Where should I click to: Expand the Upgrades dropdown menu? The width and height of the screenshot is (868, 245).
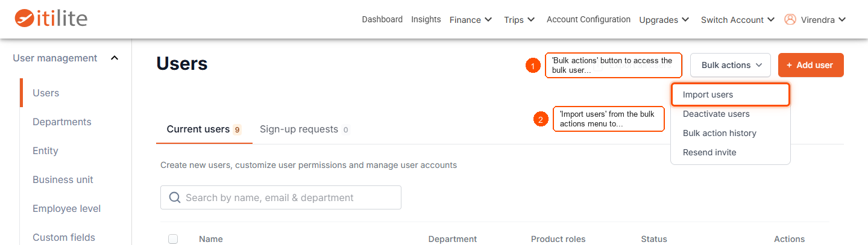point(664,20)
